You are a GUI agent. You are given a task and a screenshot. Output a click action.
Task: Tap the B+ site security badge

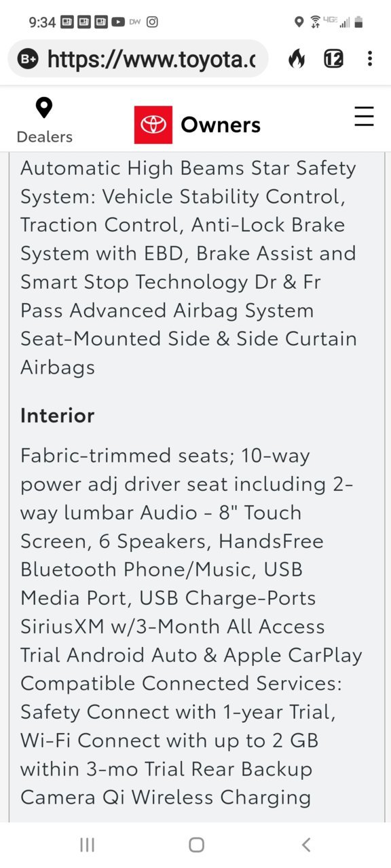(27, 60)
